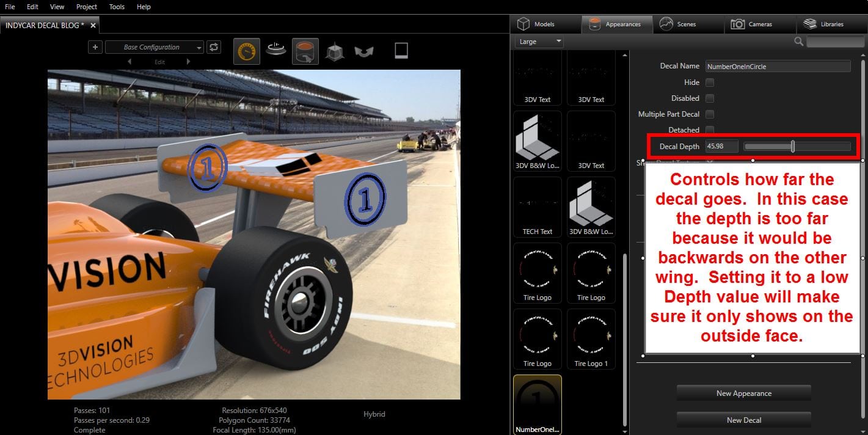Enable the Hide decal checkbox
868x435 pixels.
pos(710,82)
